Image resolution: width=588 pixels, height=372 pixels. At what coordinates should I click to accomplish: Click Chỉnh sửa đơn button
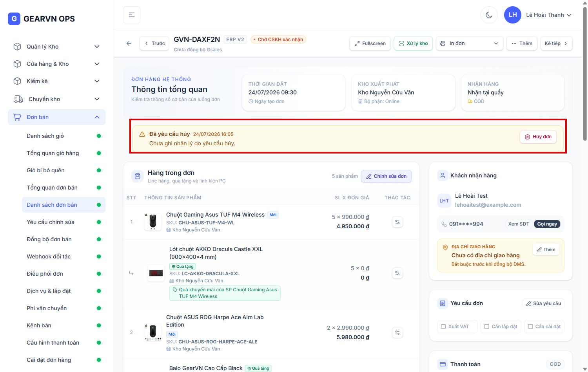tap(386, 176)
